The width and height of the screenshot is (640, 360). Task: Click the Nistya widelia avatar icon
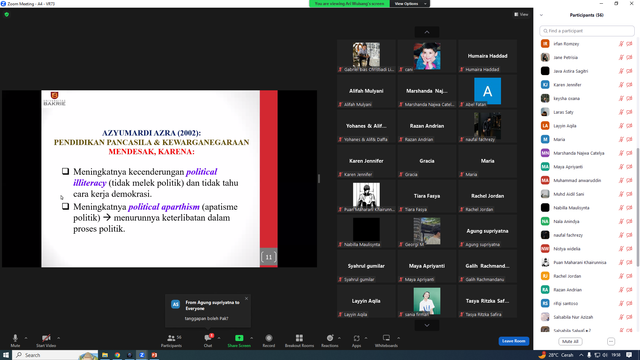545,249
